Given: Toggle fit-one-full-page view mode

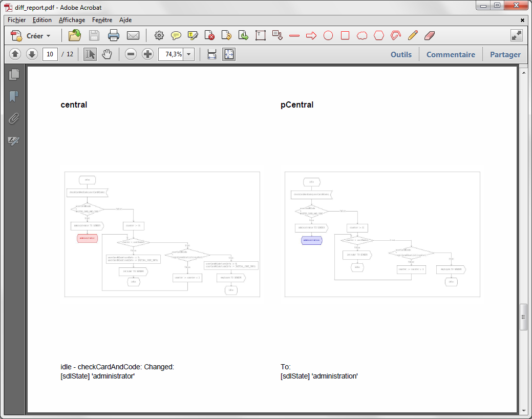Looking at the screenshot, I should point(228,54).
